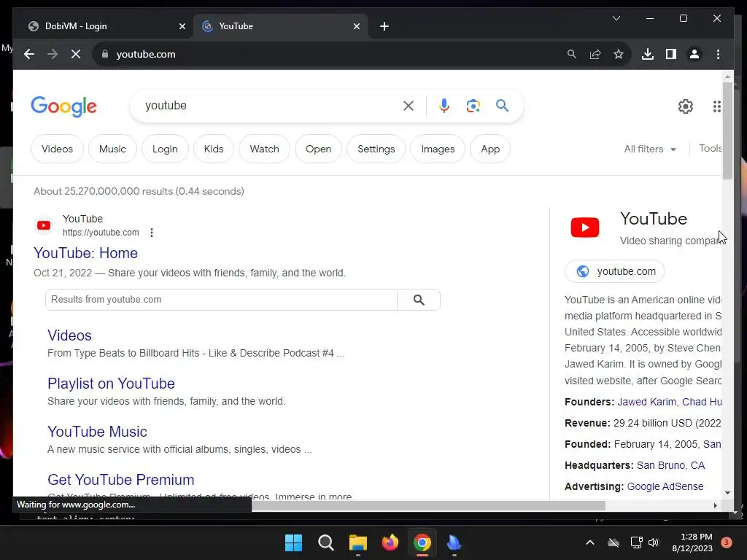Click the youtube.com button in knowledge panel
This screenshot has height=560, width=747.
pos(614,271)
